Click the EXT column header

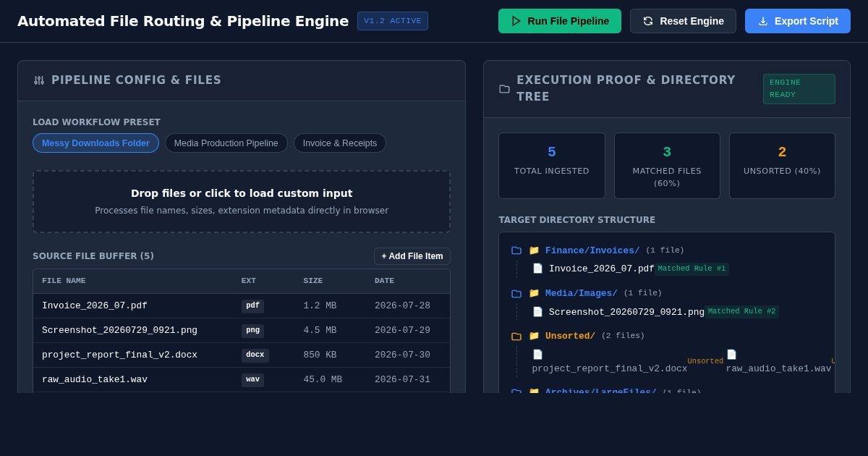click(x=249, y=281)
